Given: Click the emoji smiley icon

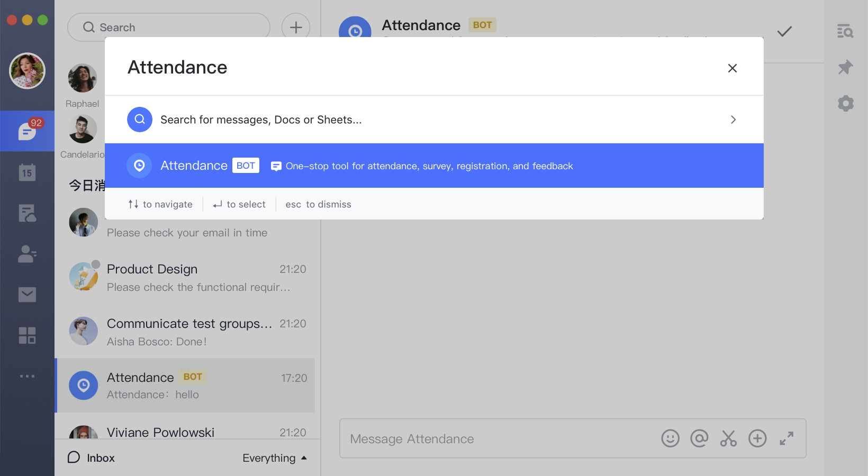Looking at the screenshot, I should pyautogui.click(x=670, y=438).
